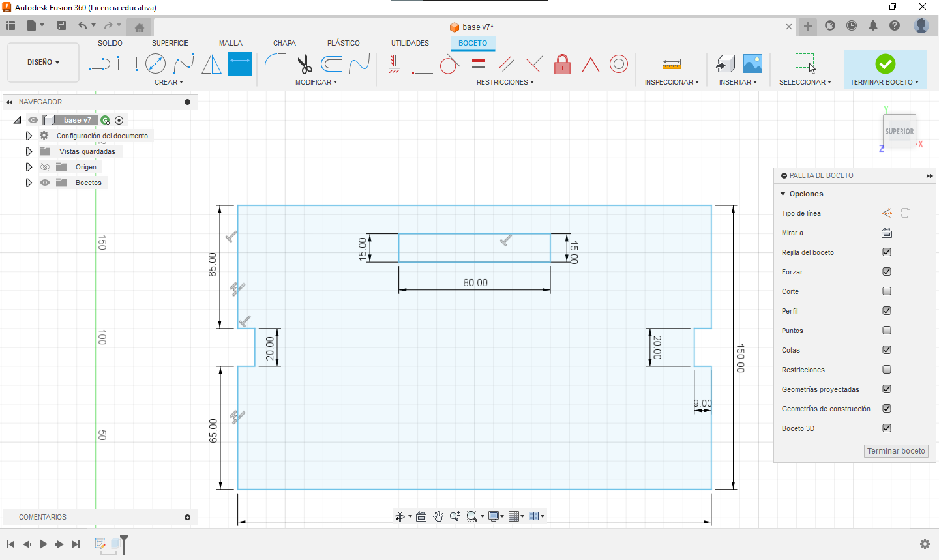Click the green Finish Sketch checkmark

886,64
